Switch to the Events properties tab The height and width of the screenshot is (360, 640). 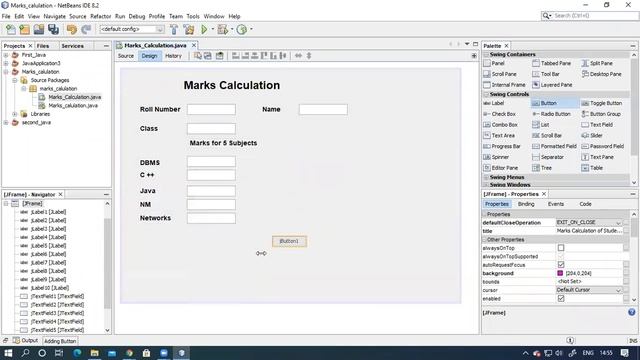point(556,204)
